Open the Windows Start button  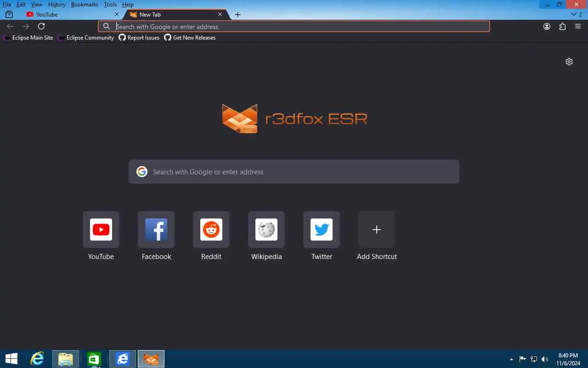click(11, 359)
